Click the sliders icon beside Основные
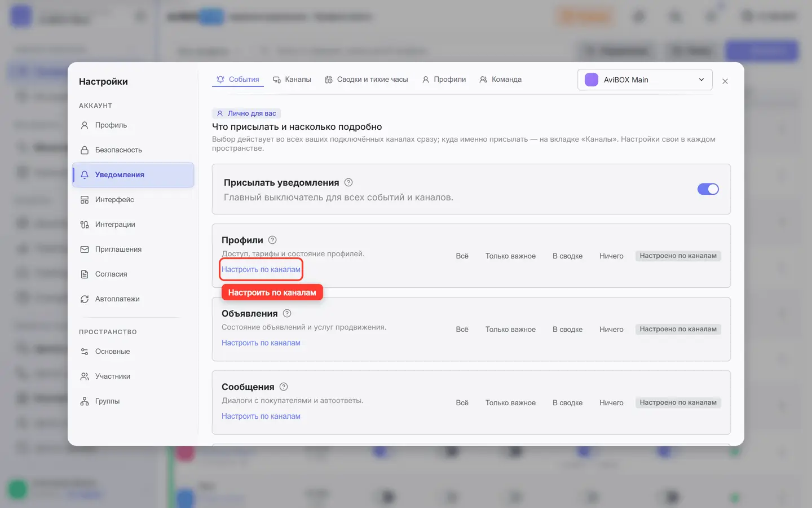The image size is (812, 508). pyautogui.click(x=85, y=352)
